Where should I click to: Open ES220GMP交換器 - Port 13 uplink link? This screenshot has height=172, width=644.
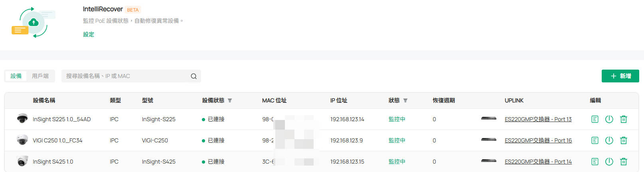point(538,119)
